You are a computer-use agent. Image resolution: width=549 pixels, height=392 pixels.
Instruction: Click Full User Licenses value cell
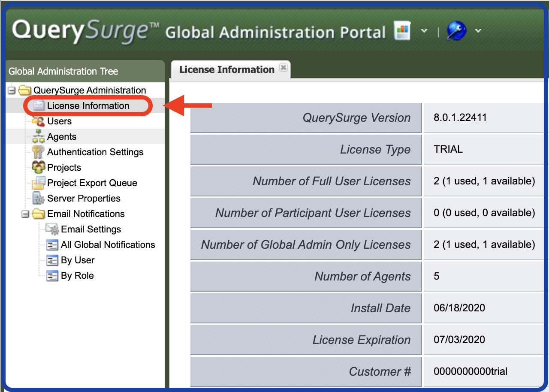pos(484,181)
